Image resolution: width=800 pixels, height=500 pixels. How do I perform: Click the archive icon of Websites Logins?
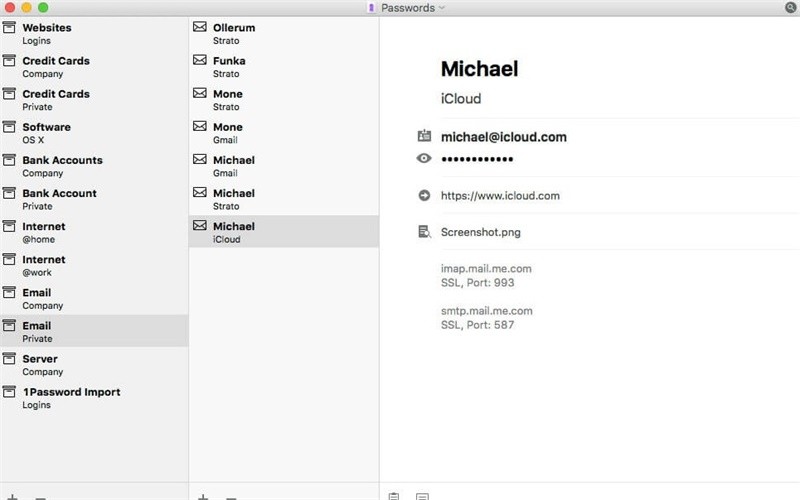click(x=9, y=28)
